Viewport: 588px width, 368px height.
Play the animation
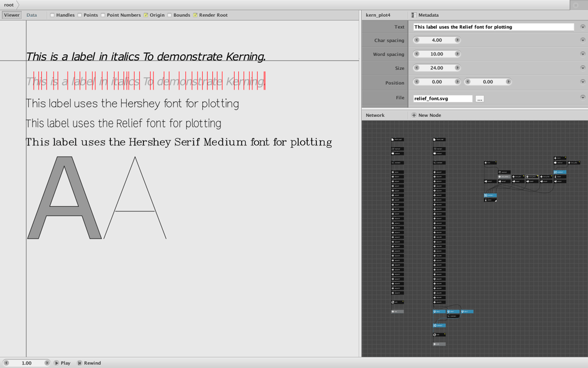62,363
